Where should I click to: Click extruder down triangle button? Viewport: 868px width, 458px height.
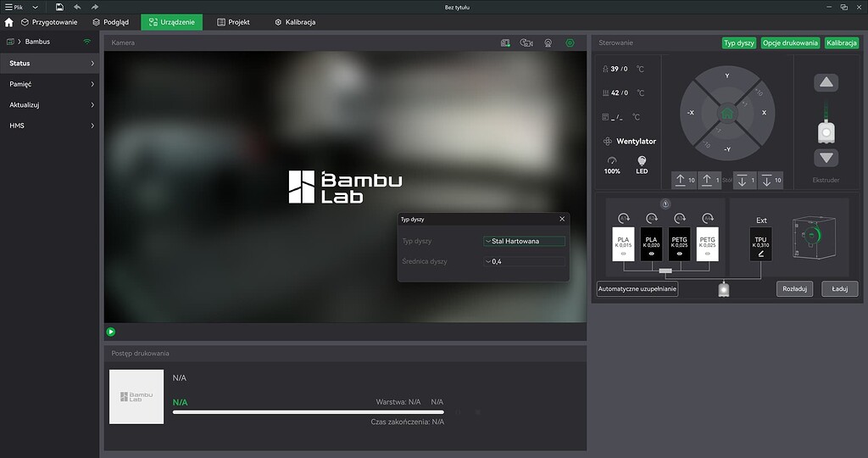click(x=826, y=158)
